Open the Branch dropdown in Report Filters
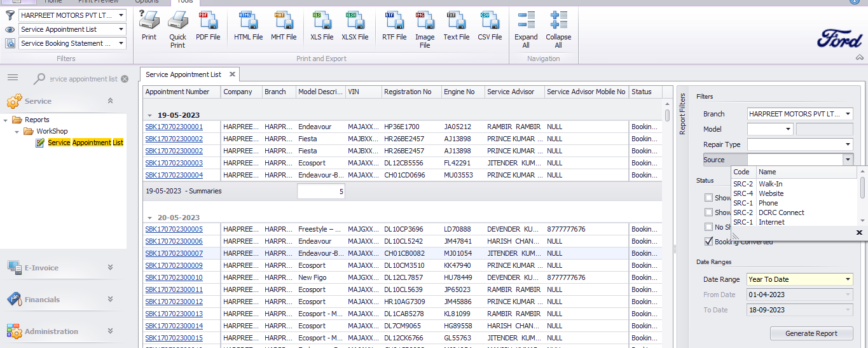This screenshot has width=868, height=348. click(x=848, y=114)
